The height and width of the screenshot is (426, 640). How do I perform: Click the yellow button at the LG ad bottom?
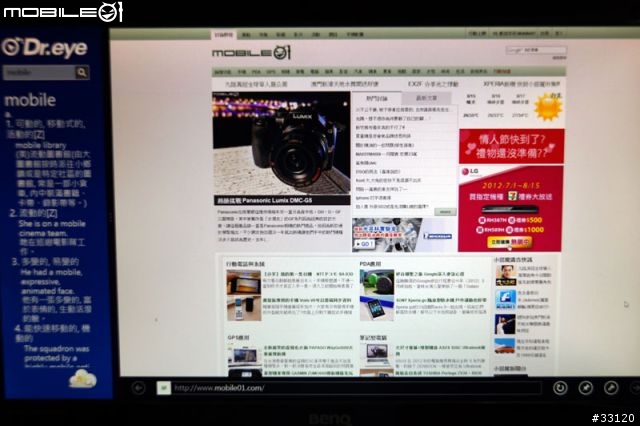(510, 242)
